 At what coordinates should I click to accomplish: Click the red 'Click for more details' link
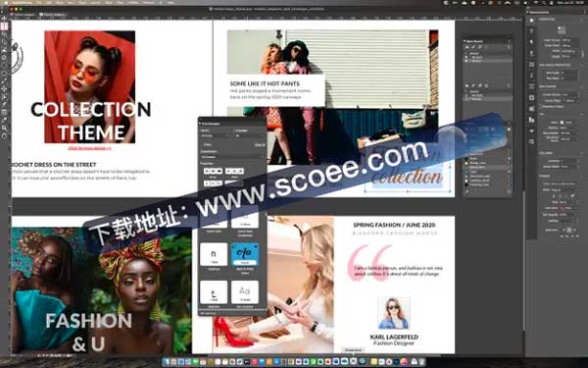tap(89, 148)
